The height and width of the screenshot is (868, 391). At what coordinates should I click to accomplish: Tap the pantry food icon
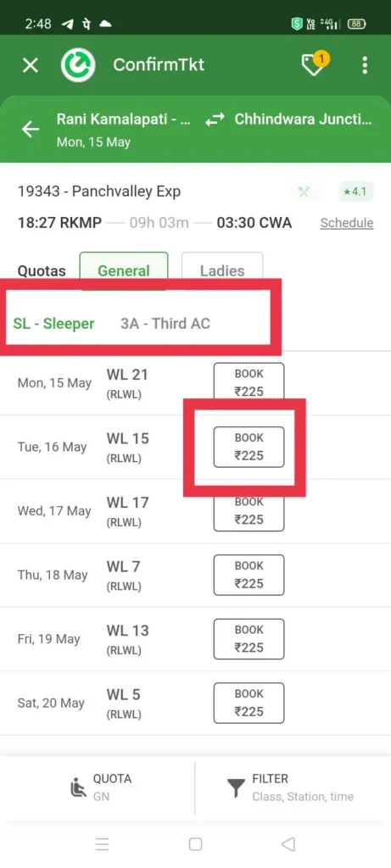(x=304, y=192)
